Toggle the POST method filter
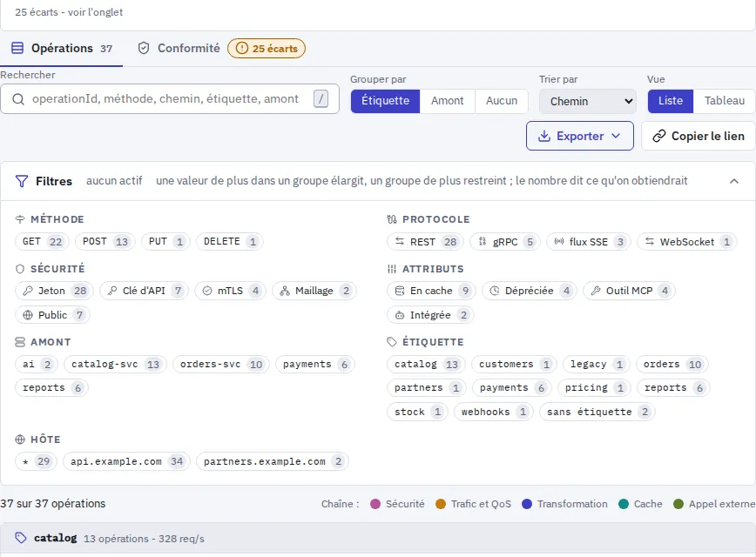This screenshot has height=557, width=756. pyautogui.click(x=105, y=241)
